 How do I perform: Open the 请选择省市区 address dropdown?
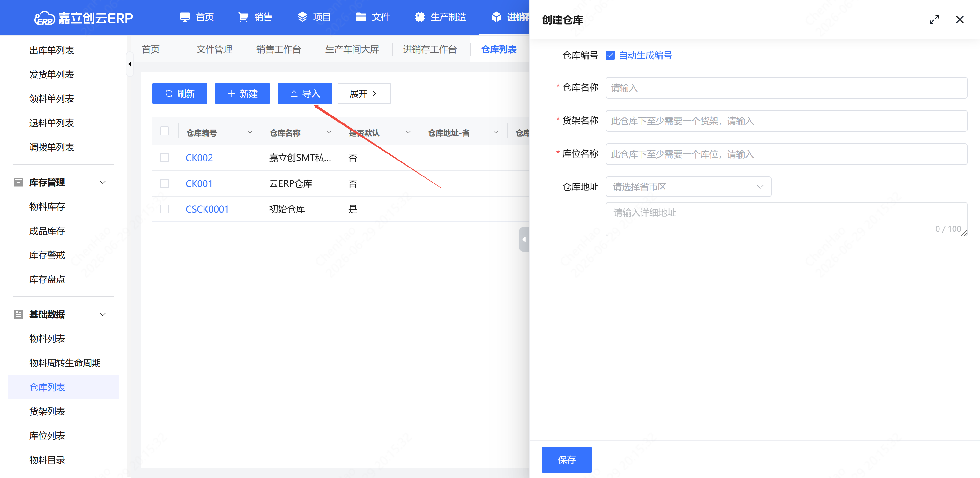click(x=688, y=186)
